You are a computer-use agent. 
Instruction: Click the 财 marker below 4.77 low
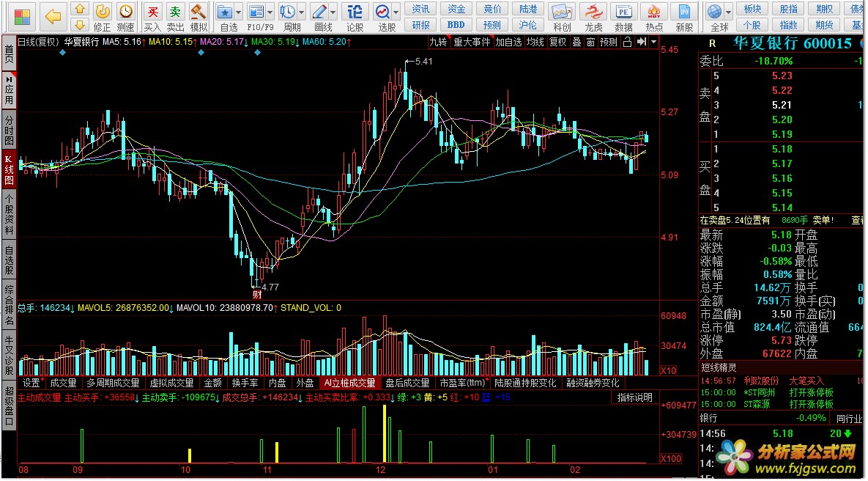point(256,294)
